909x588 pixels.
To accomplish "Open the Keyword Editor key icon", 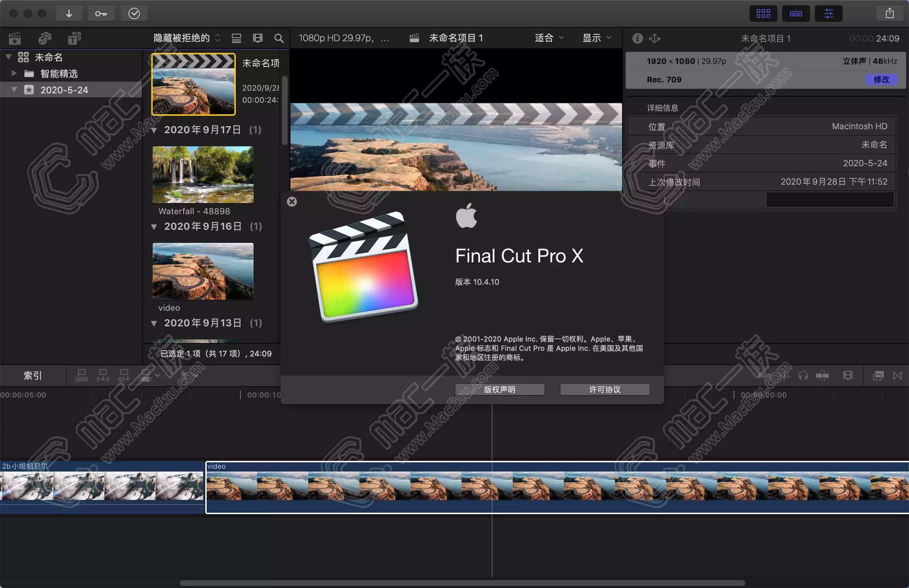I will [x=101, y=14].
